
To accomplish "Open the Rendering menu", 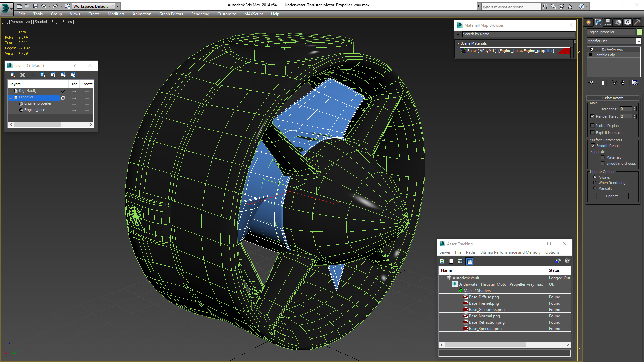I will (x=200, y=14).
